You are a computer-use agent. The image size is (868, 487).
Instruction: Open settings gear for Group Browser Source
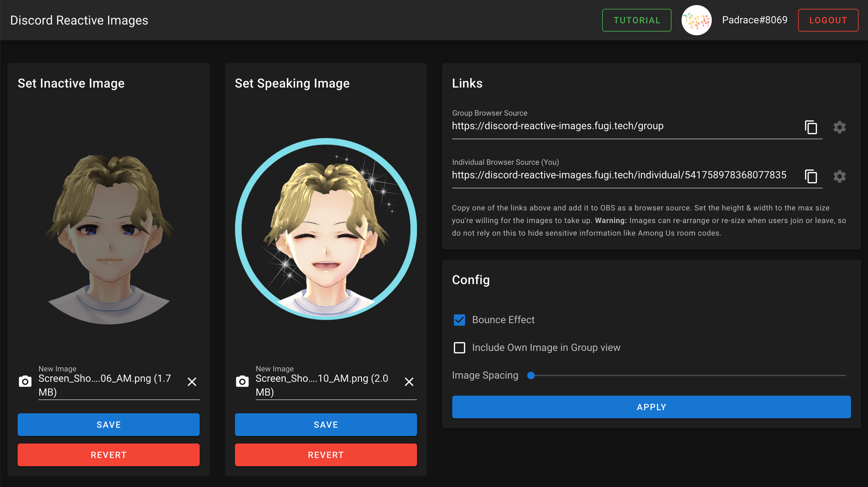839,128
